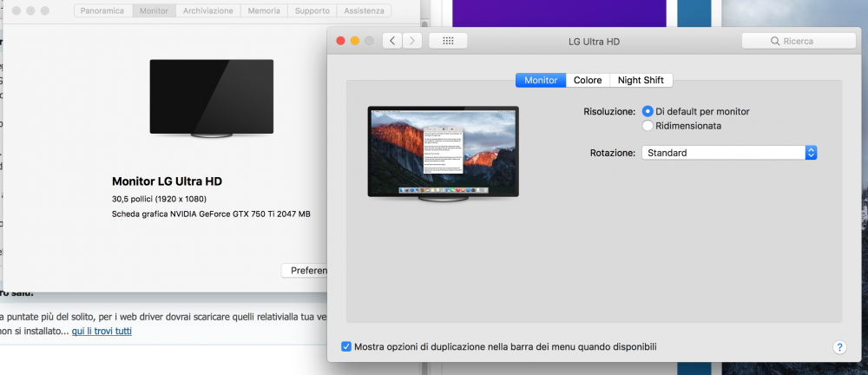Click '30,5 pollici (1920 x 1080)' text
868x375 pixels.
tap(160, 199)
